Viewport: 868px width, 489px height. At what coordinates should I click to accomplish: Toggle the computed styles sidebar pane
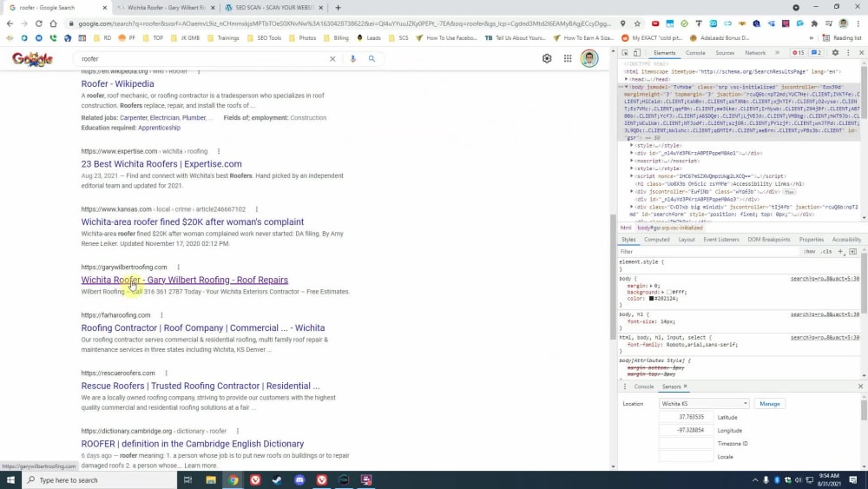click(x=853, y=251)
